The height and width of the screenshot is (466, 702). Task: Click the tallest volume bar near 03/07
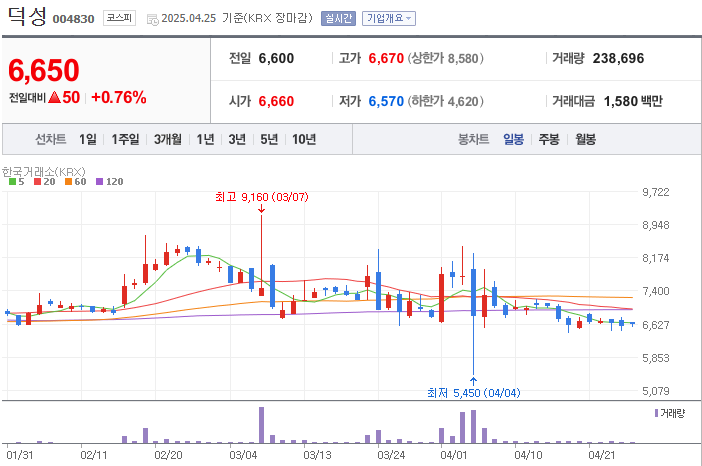tap(261, 425)
